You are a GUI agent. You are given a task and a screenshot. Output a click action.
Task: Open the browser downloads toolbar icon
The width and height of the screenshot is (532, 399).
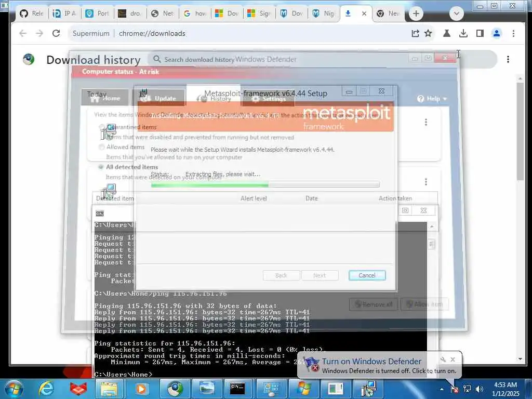(x=463, y=33)
